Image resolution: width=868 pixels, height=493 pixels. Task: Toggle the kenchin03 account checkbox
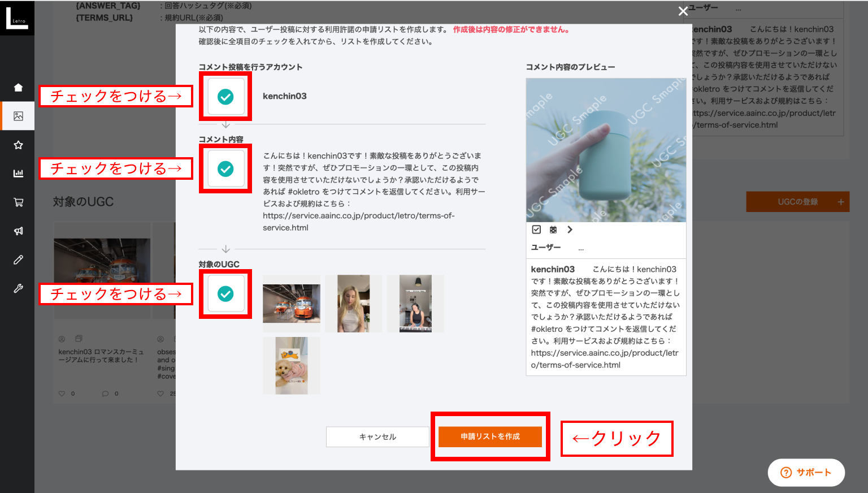tap(225, 97)
